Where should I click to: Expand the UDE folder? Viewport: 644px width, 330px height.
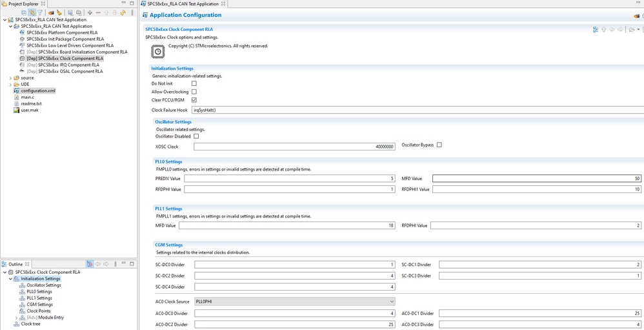coord(10,84)
